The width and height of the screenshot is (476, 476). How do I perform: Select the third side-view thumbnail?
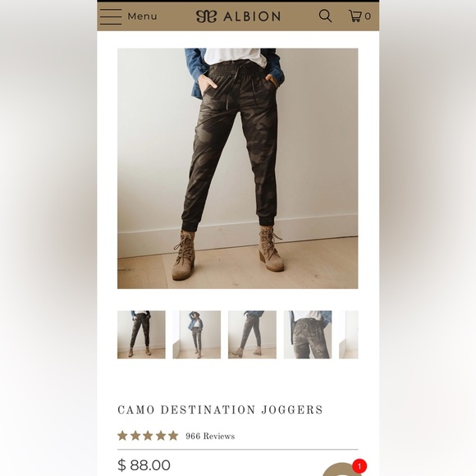252,335
